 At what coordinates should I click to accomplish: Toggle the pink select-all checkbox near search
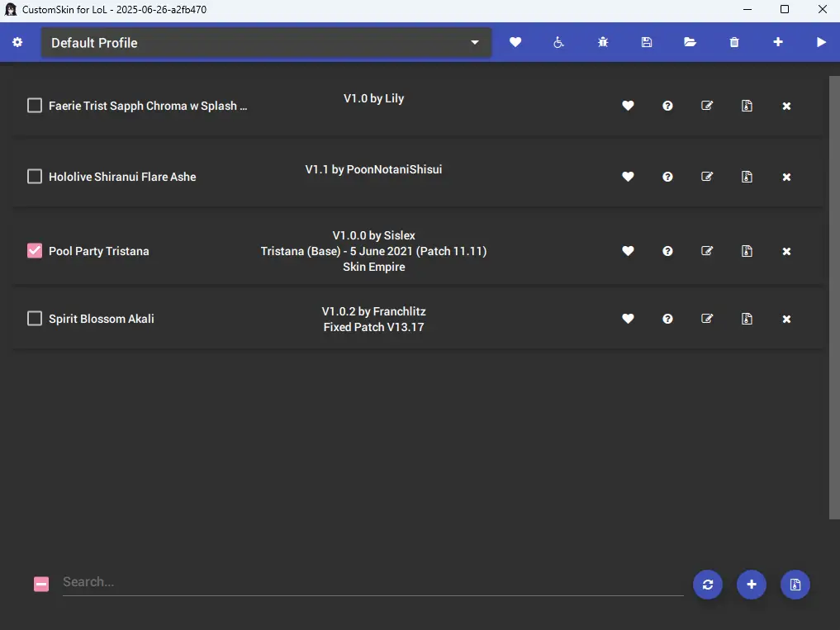(x=41, y=584)
